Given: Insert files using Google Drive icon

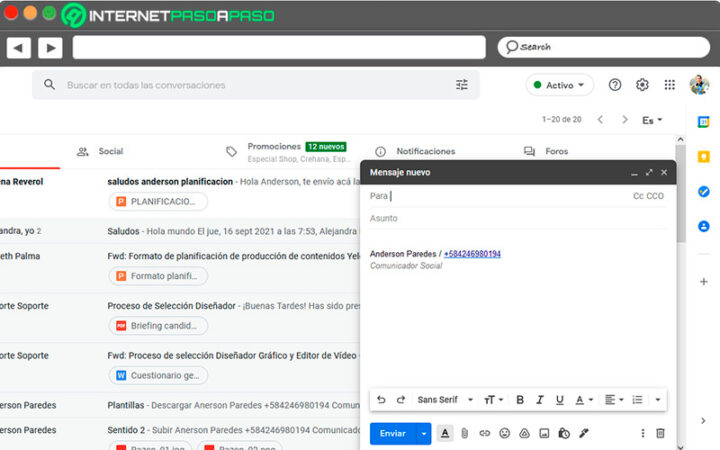Looking at the screenshot, I should [x=524, y=433].
